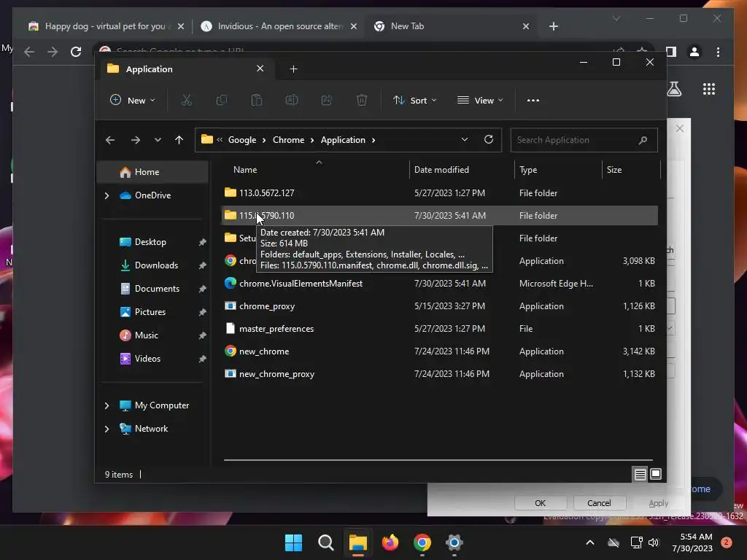Open the See more ellipsis menu in Explorer

click(x=533, y=101)
